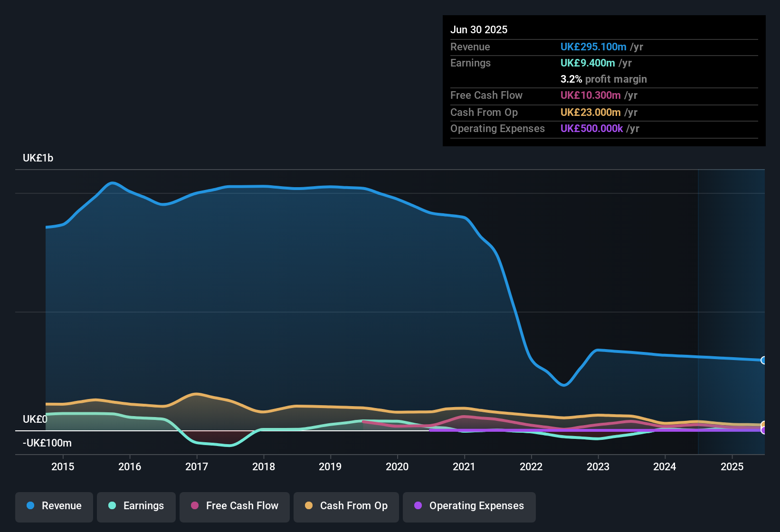This screenshot has width=780, height=532.
Task: Click the -UK£100m y-axis label
Action: coord(47,443)
